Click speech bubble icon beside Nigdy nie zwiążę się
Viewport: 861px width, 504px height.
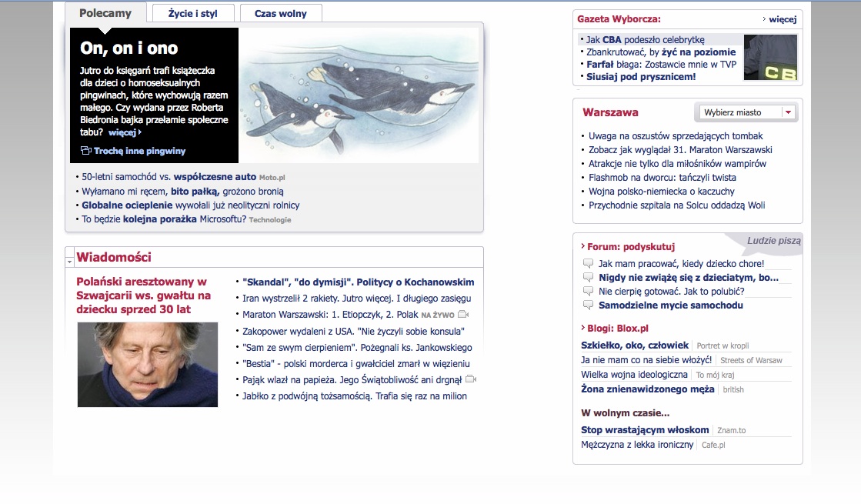(588, 278)
